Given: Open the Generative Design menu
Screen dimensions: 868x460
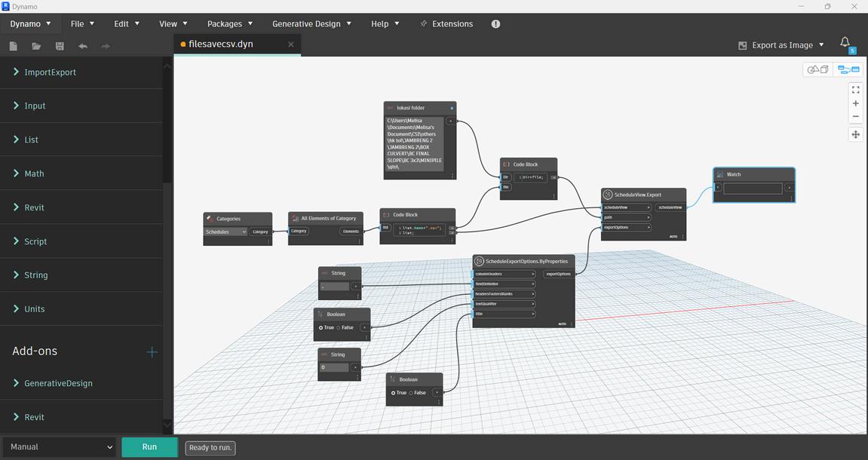Looking at the screenshot, I should tap(311, 24).
